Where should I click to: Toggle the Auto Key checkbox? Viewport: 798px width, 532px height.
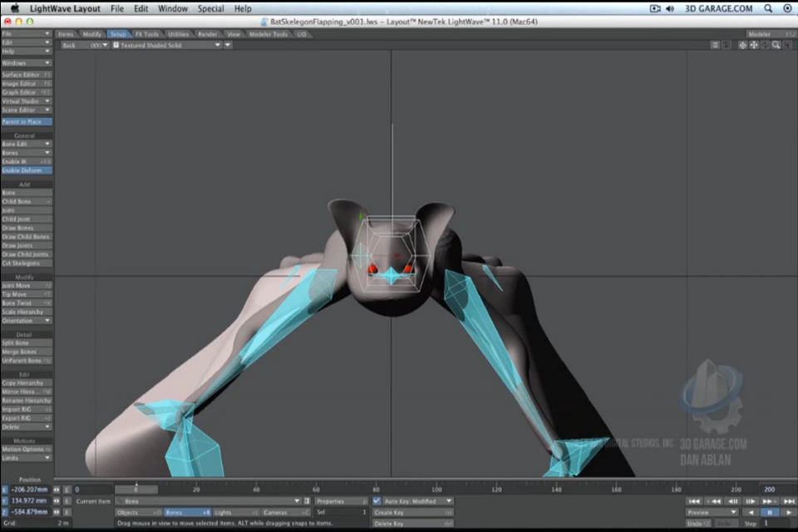point(377,501)
